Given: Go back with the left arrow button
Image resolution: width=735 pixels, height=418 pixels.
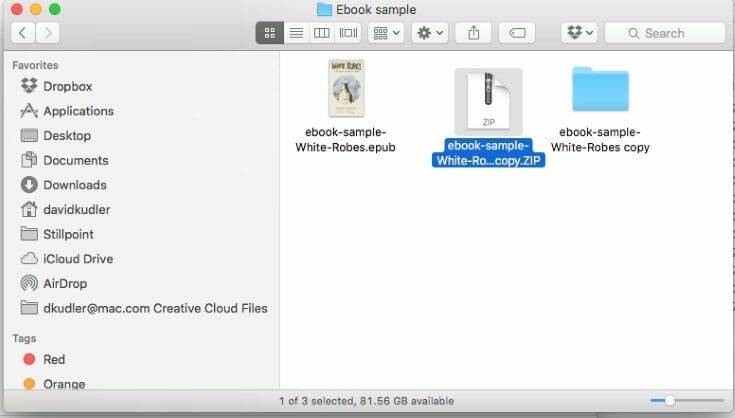Looking at the screenshot, I should [23, 33].
